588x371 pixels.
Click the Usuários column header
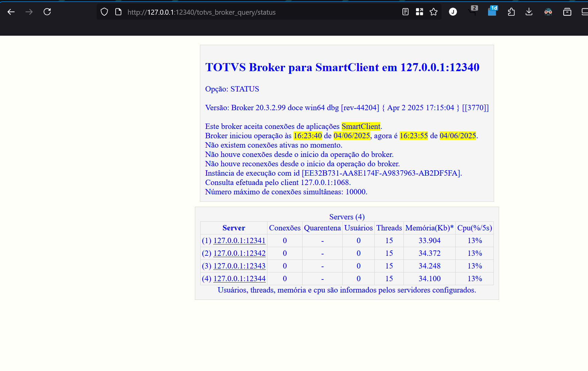point(359,228)
